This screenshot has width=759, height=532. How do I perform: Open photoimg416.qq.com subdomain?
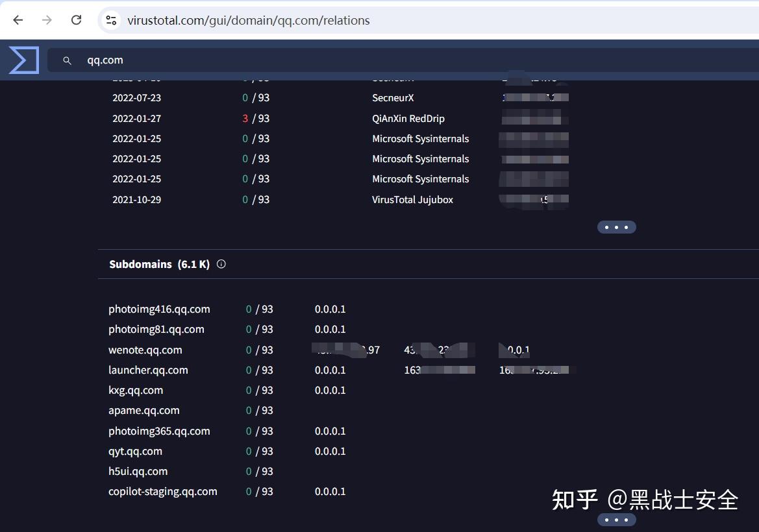[x=159, y=309]
